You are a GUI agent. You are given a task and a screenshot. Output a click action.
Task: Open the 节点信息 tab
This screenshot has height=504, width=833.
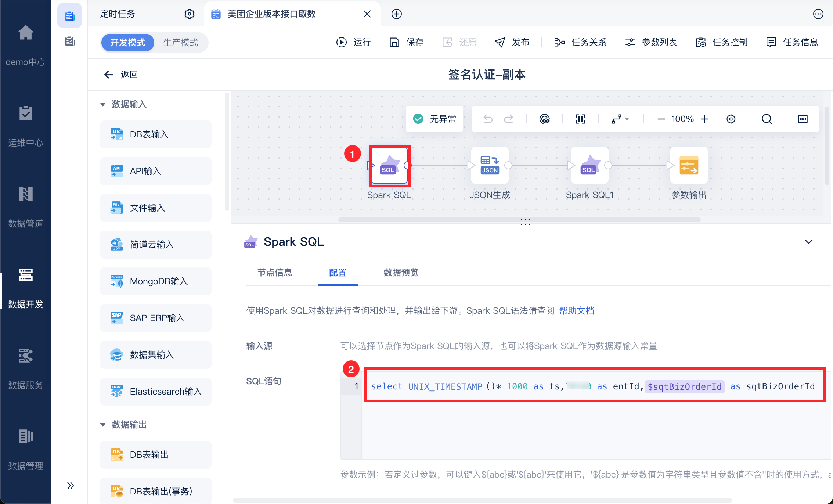point(274,273)
